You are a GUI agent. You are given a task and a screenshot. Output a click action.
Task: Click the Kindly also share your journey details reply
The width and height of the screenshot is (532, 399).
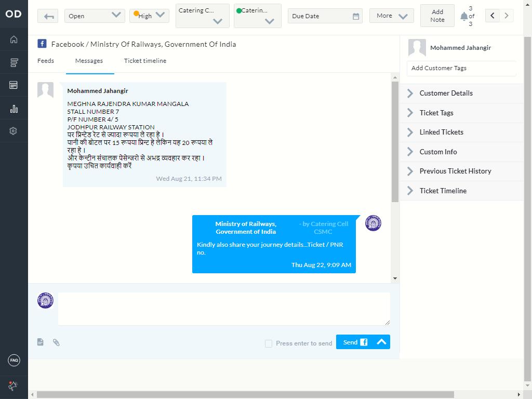(270, 248)
